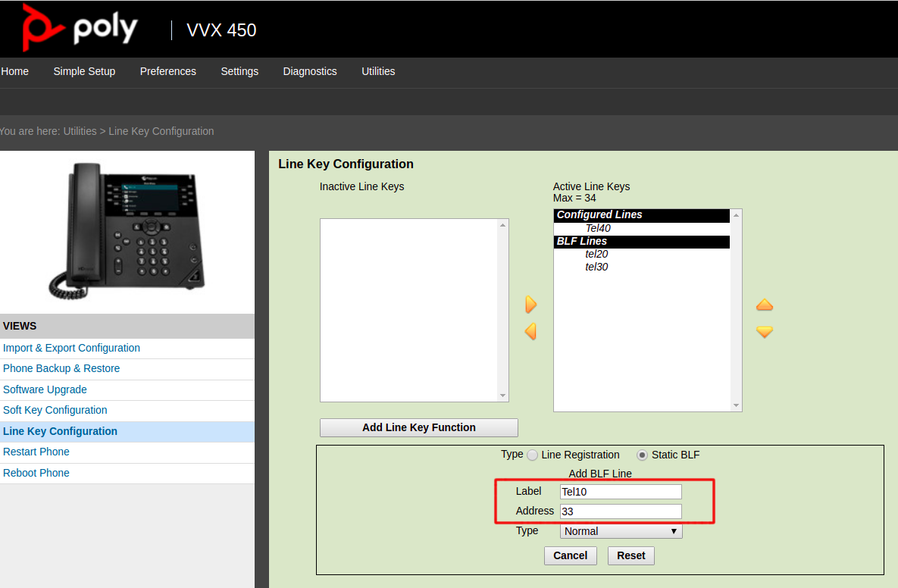
Task: Click the Address field containing 33
Action: coord(621,511)
